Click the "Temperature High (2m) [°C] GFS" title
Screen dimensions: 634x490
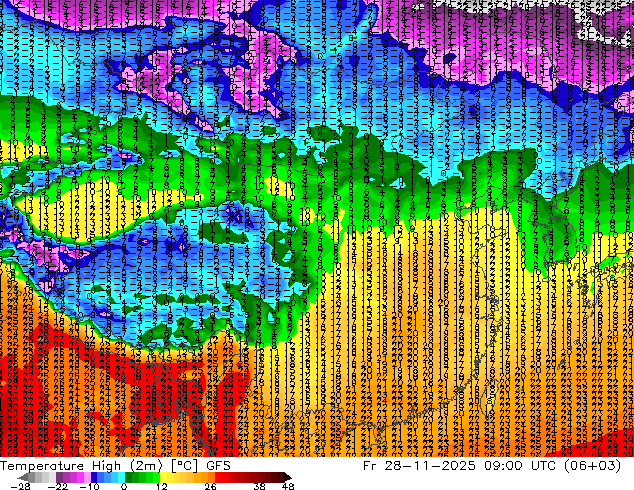[x=115, y=465]
